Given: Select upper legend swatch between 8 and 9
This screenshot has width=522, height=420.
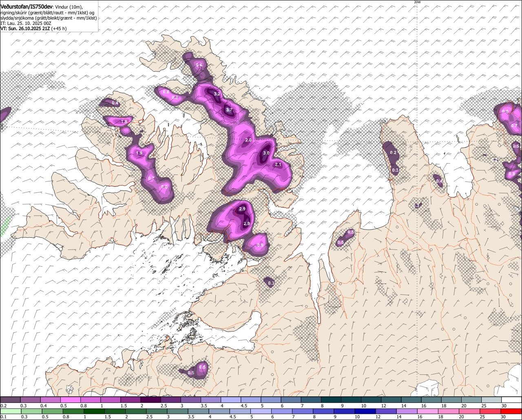Looking at the screenshot, I should [331, 400].
